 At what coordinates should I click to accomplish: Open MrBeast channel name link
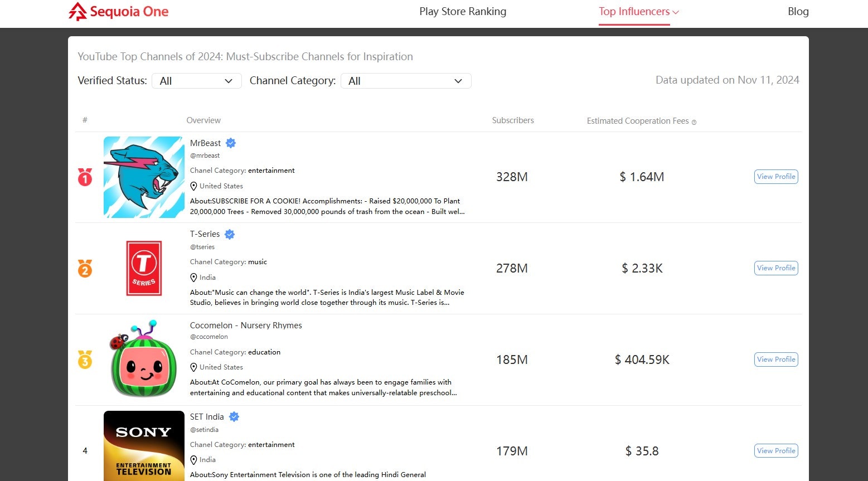click(205, 143)
